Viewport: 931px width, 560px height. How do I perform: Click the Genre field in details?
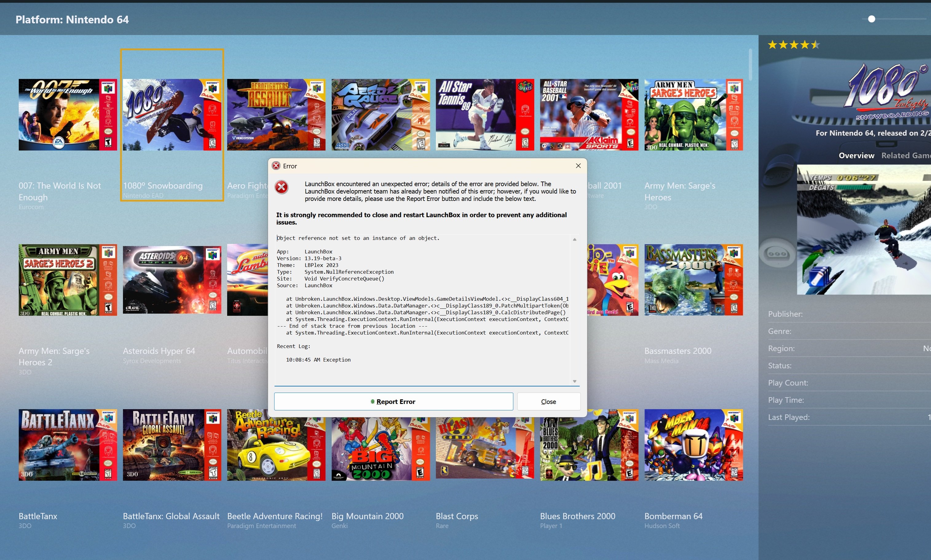click(850, 331)
